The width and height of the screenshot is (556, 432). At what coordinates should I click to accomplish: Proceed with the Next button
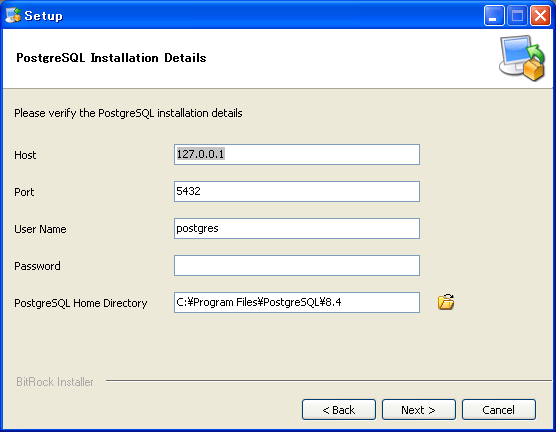click(x=419, y=410)
